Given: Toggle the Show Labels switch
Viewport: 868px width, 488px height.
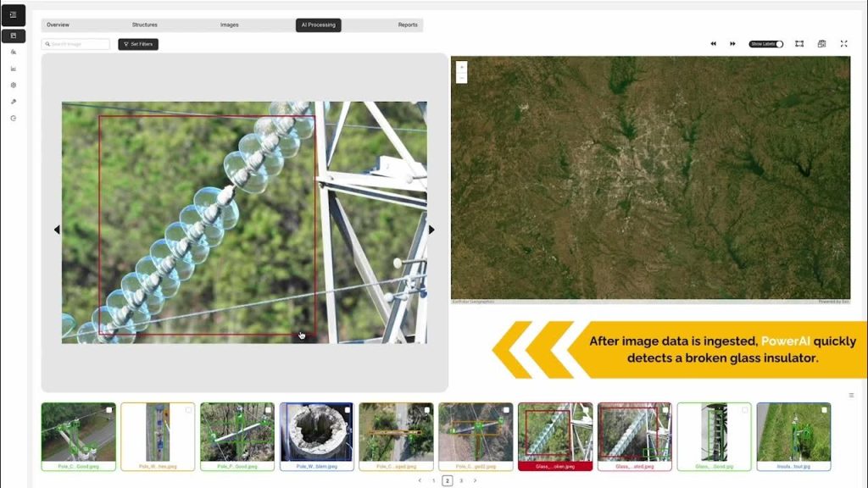Looking at the screenshot, I should tap(765, 44).
